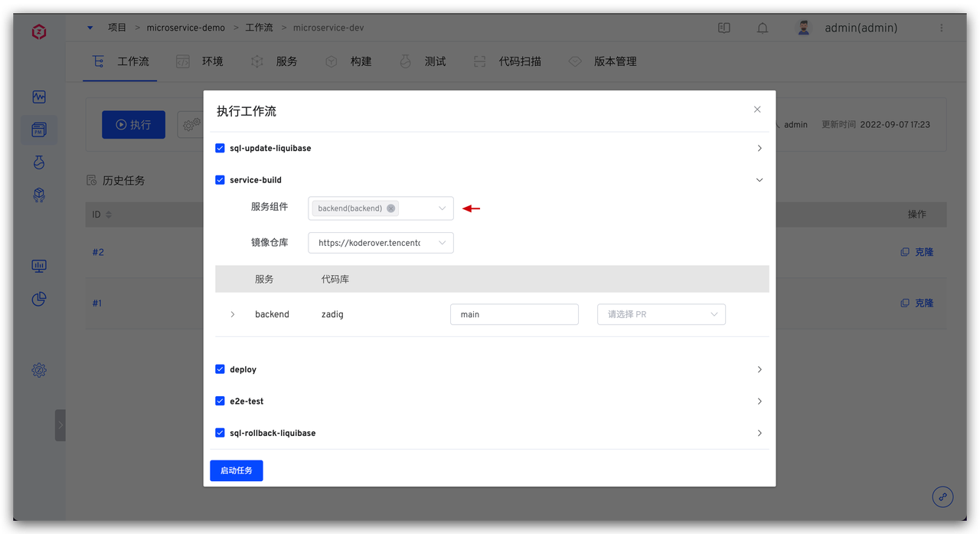Uncheck the sql-update-liquibase checkbox
The width and height of the screenshot is (980, 534).
click(220, 148)
